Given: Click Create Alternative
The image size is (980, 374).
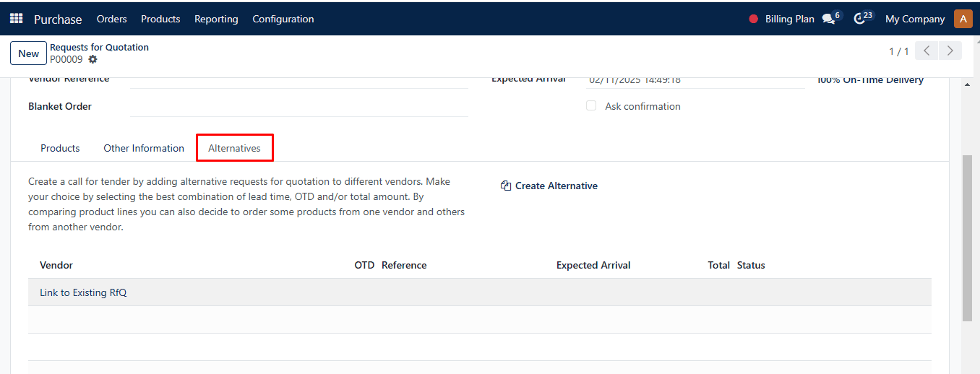Looking at the screenshot, I should coord(549,186).
